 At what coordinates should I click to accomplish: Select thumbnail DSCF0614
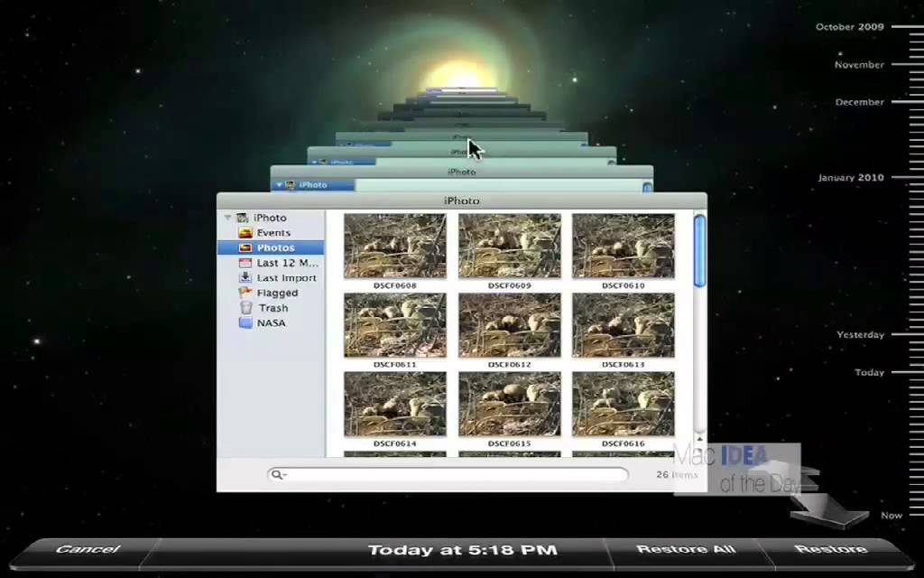click(395, 404)
